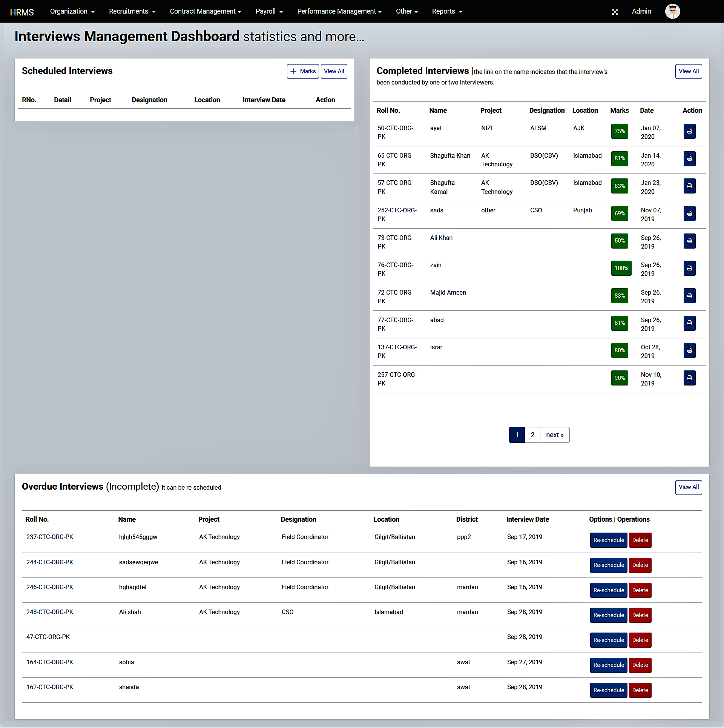View All completed interviews
Screen dimensions: 724x728
688,71
